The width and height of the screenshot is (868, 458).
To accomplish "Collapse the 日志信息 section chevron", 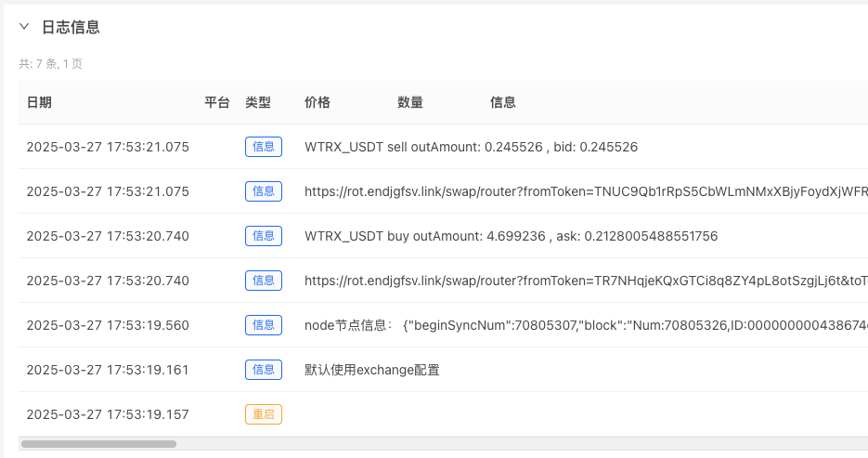I will [x=24, y=26].
